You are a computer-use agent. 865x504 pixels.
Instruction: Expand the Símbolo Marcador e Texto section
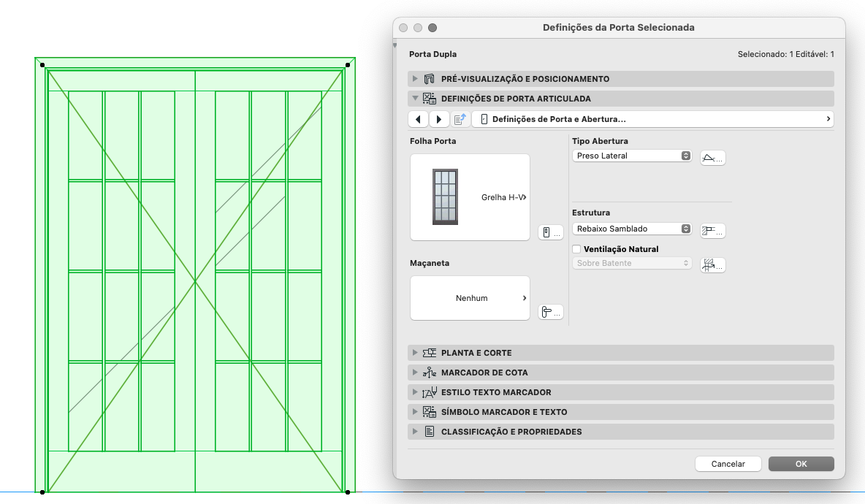click(415, 412)
